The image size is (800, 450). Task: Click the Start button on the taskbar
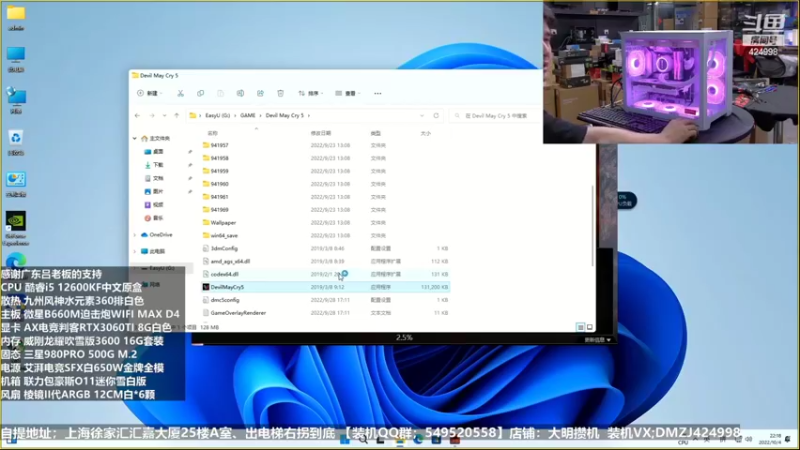(x=345, y=440)
